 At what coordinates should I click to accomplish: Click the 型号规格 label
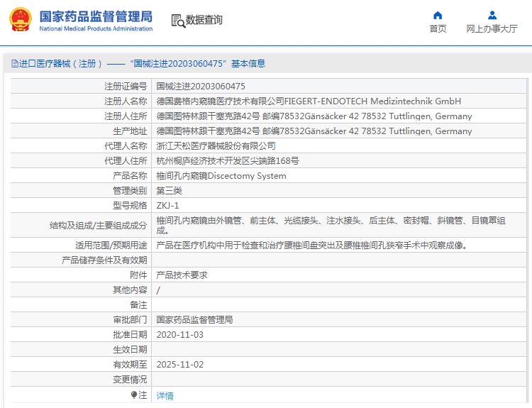pos(130,206)
